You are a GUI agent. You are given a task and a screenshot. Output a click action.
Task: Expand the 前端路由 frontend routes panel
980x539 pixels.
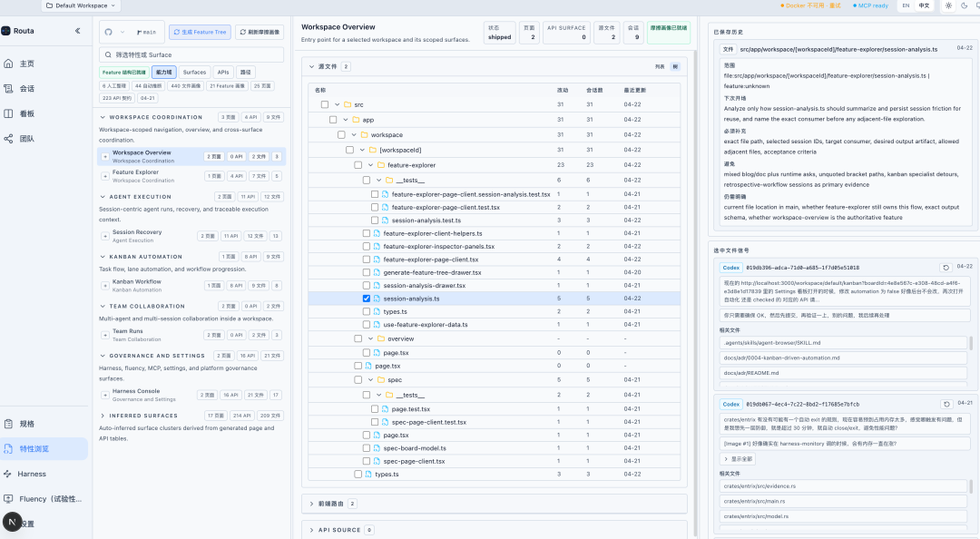[x=311, y=504]
